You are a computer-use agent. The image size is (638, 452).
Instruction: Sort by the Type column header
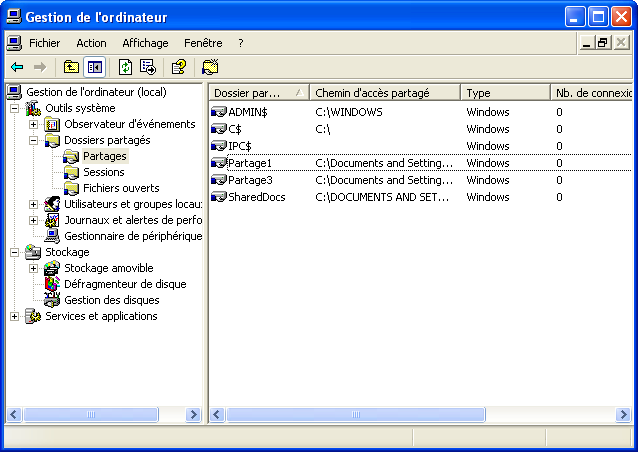tap(505, 92)
